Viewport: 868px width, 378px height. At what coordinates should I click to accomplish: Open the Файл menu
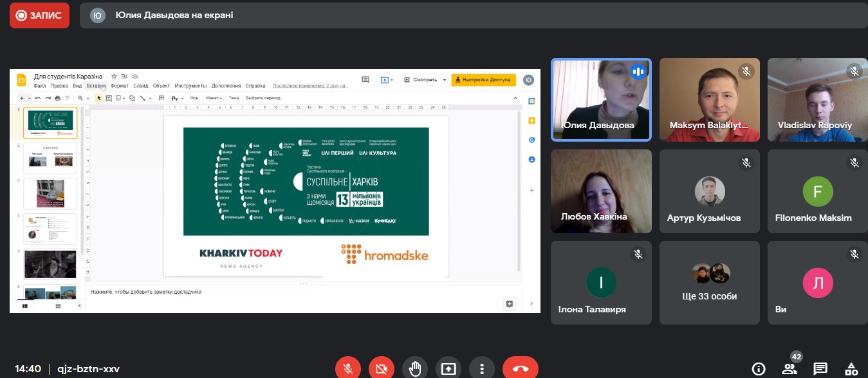pyautogui.click(x=40, y=86)
